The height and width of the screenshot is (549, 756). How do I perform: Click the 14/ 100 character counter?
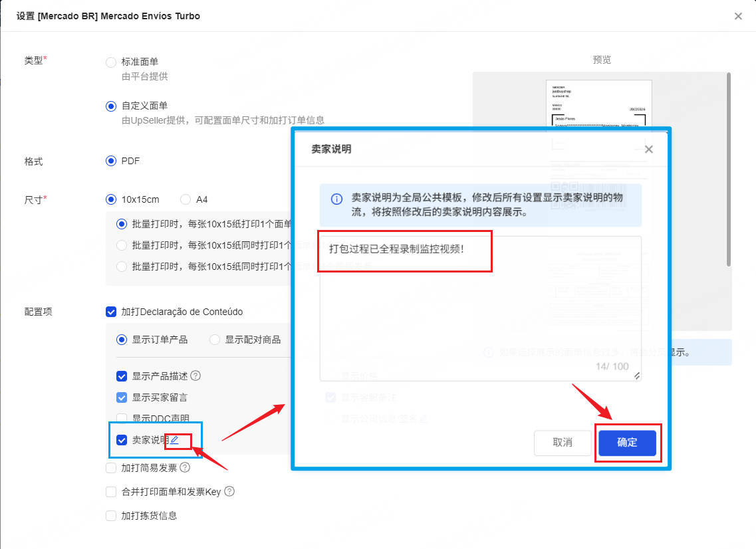pyautogui.click(x=612, y=366)
